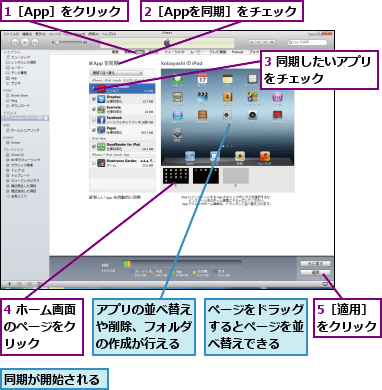Image resolution: width=382 pixels, height=390 pixels.
Task: Select the App Store icon on iPad
Action: (x=177, y=115)
